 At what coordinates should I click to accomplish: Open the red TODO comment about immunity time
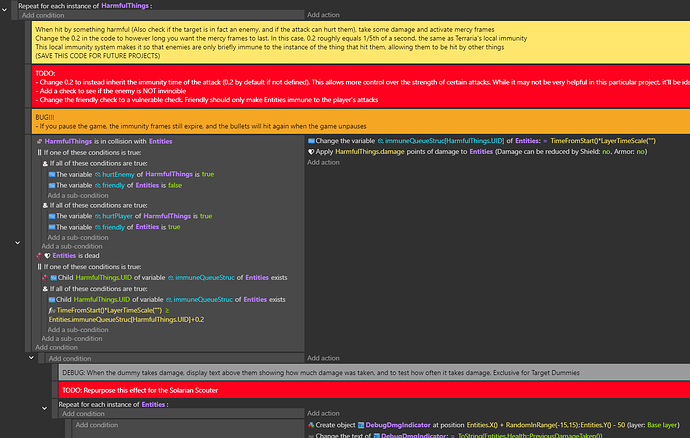(361, 86)
